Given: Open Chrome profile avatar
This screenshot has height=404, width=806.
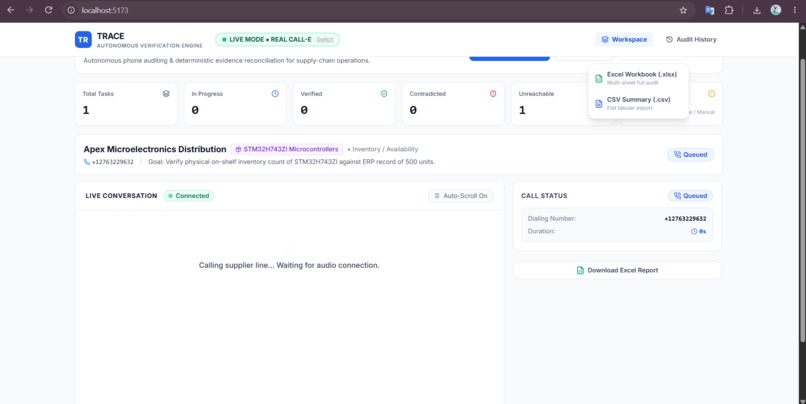Looking at the screenshot, I should [776, 10].
